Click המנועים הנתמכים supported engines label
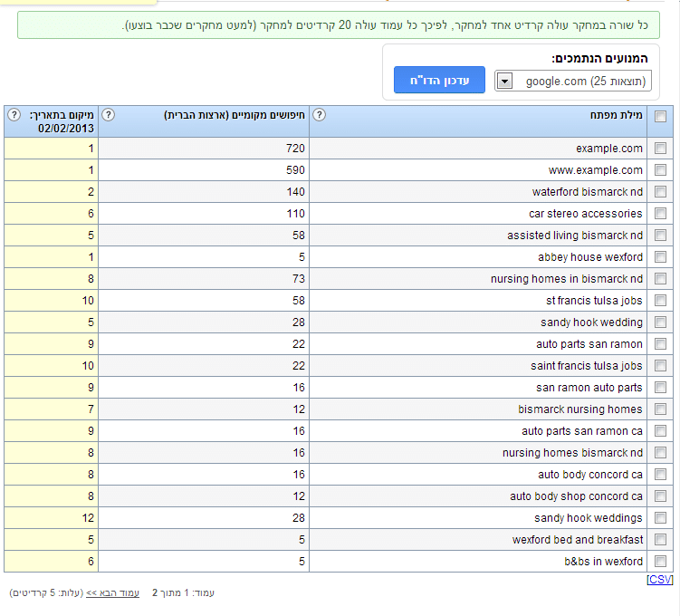 tap(599, 58)
